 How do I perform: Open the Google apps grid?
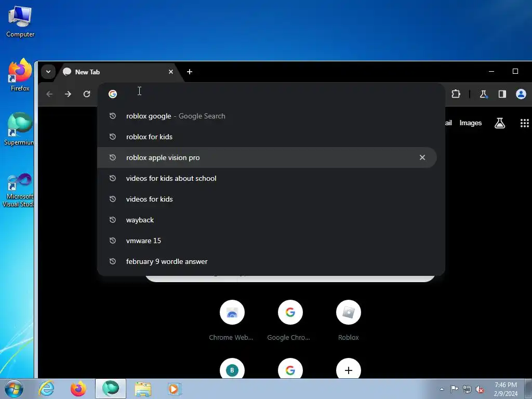pos(525,123)
